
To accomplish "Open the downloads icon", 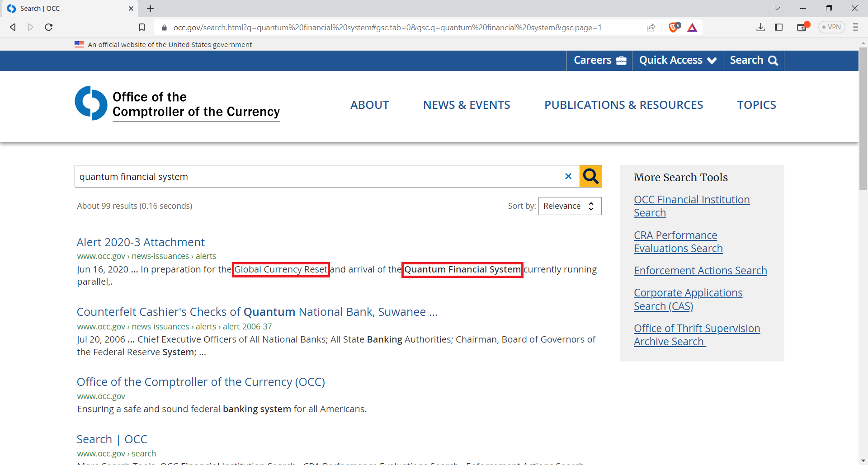I will click(760, 28).
